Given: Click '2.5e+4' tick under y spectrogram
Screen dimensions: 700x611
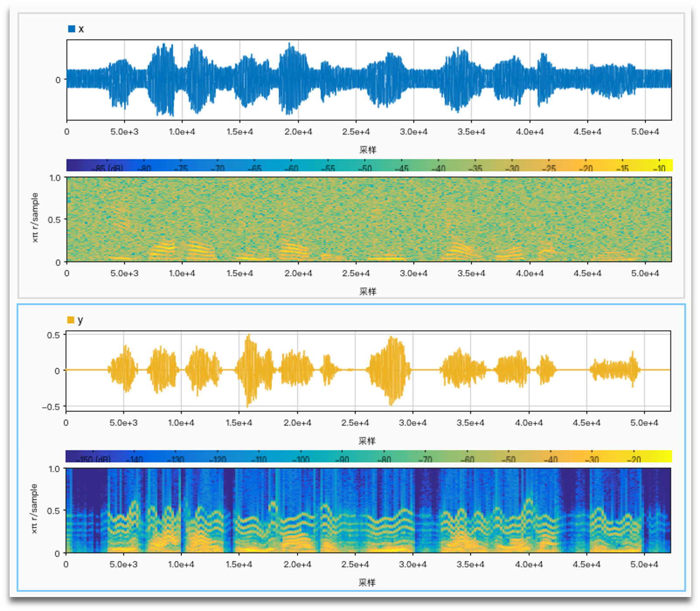Looking at the screenshot, I should [x=355, y=564].
